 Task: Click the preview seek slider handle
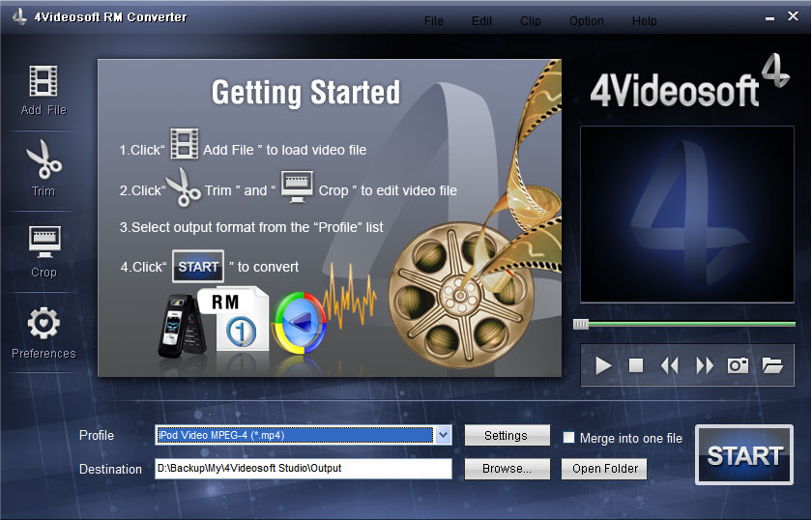click(x=580, y=325)
